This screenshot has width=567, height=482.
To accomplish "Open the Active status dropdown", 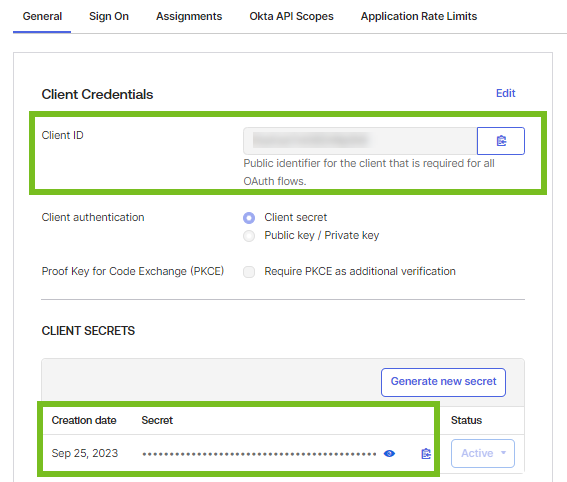I will pos(483,453).
